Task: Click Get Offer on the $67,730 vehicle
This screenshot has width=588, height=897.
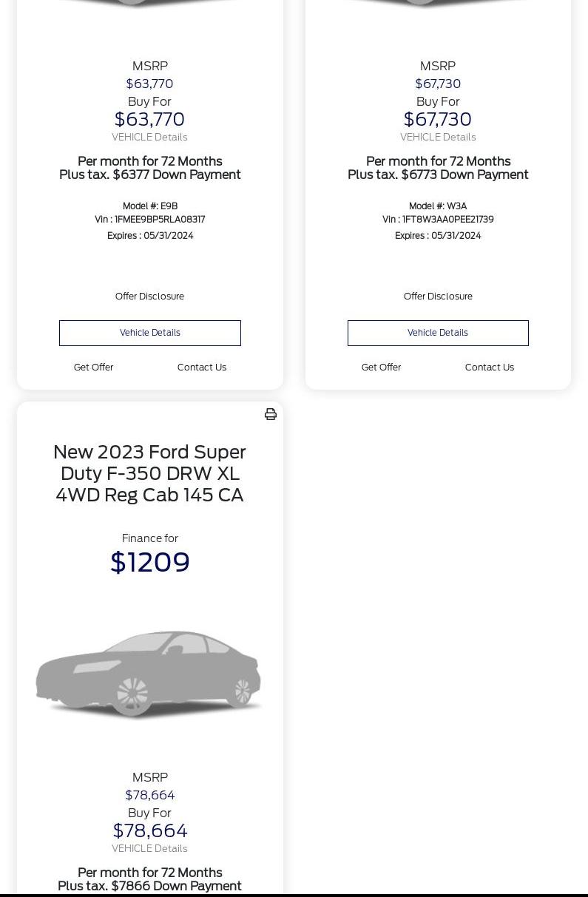Action: pyautogui.click(x=381, y=368)
